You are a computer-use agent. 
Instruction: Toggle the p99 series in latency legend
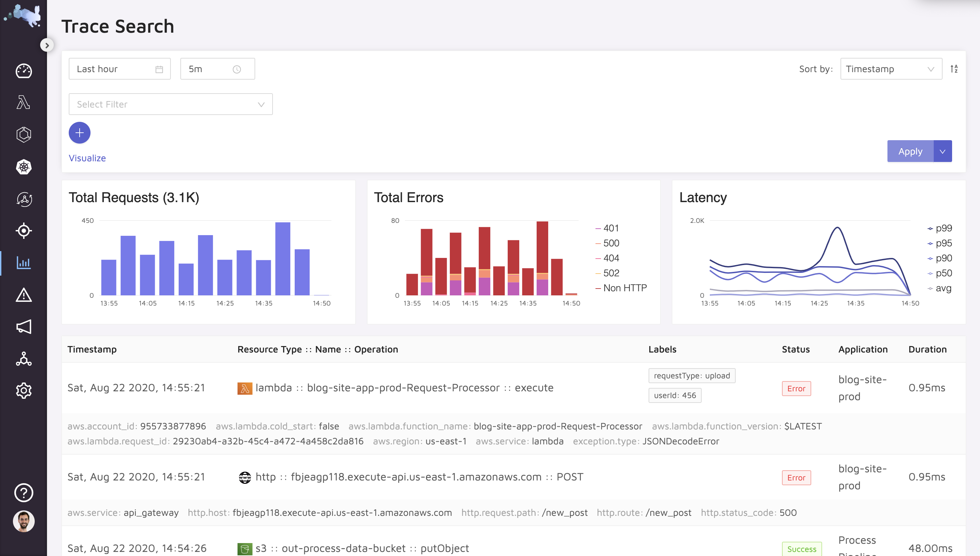tap(943, 228)
